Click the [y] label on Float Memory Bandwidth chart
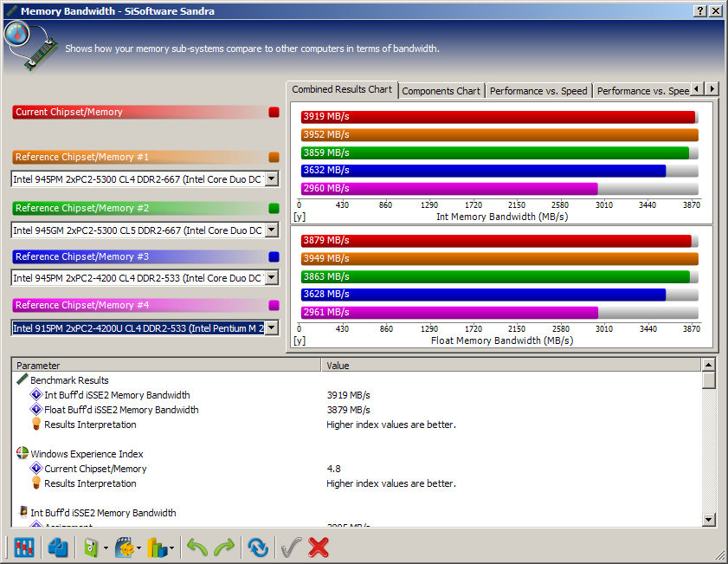This screenshot has height=564, width=728. pyautogui.click(x=300, y=341)
